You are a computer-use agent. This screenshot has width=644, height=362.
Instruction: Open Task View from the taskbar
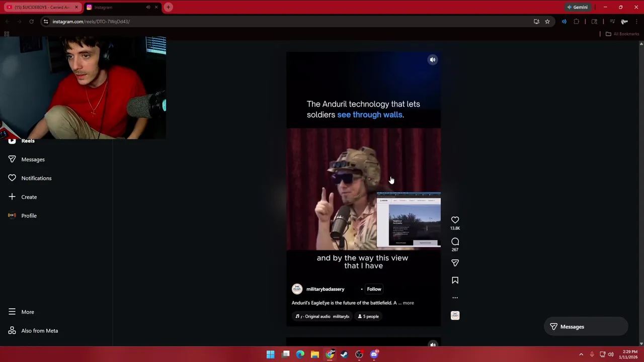tap(285, 354)
